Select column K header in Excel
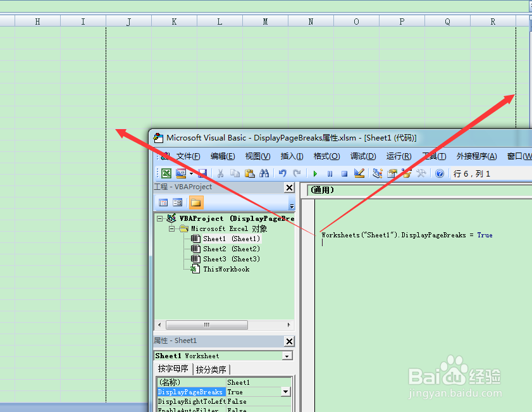Viewport: 532px width, 412px height. click(x=174, y=22)
